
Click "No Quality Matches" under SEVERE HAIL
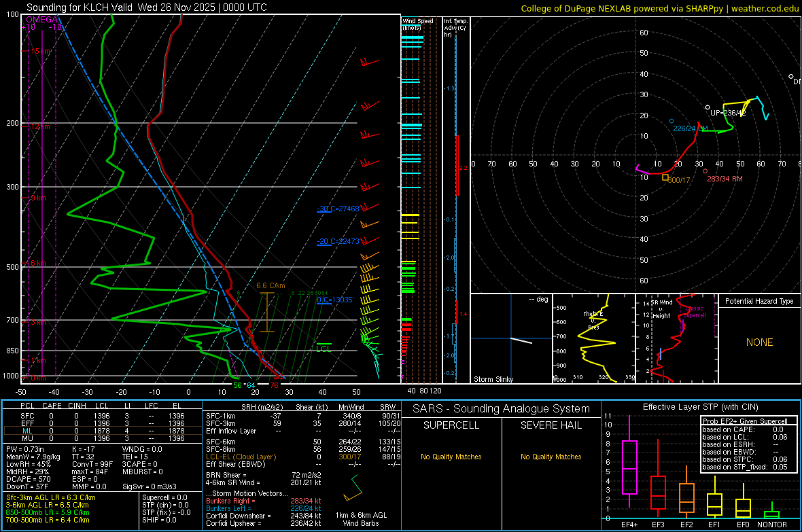pyautogui.click(x=551, y=457)
